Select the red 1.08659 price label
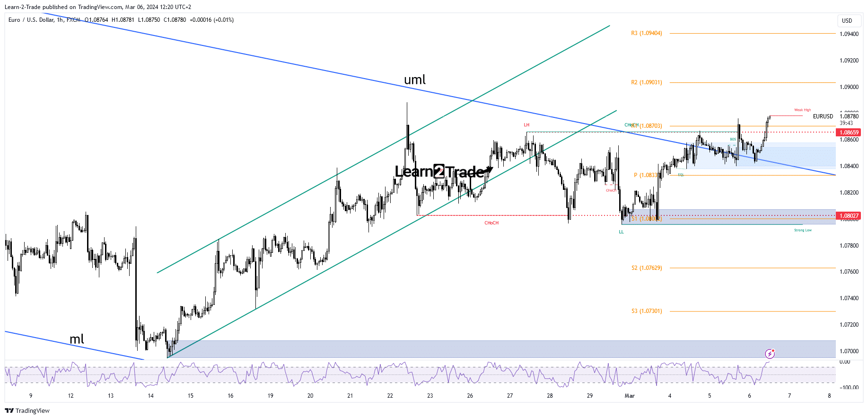The width and height of the screenshot is (868, 419). [x=849, y=133]
